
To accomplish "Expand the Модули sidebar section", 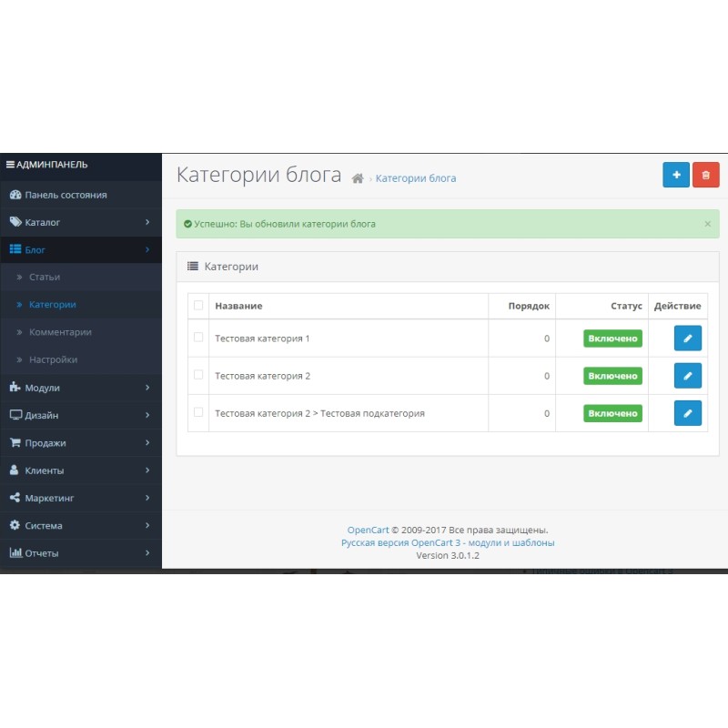I will tap(80, 388).
